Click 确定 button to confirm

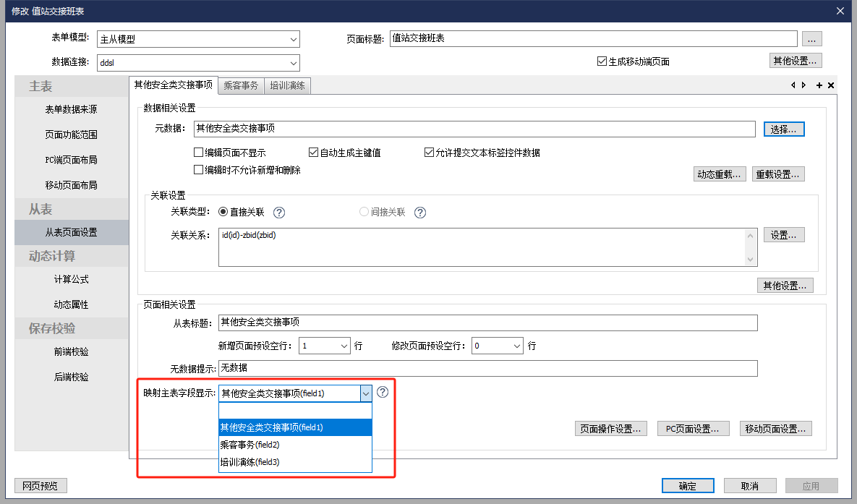(x=688, y=486)
